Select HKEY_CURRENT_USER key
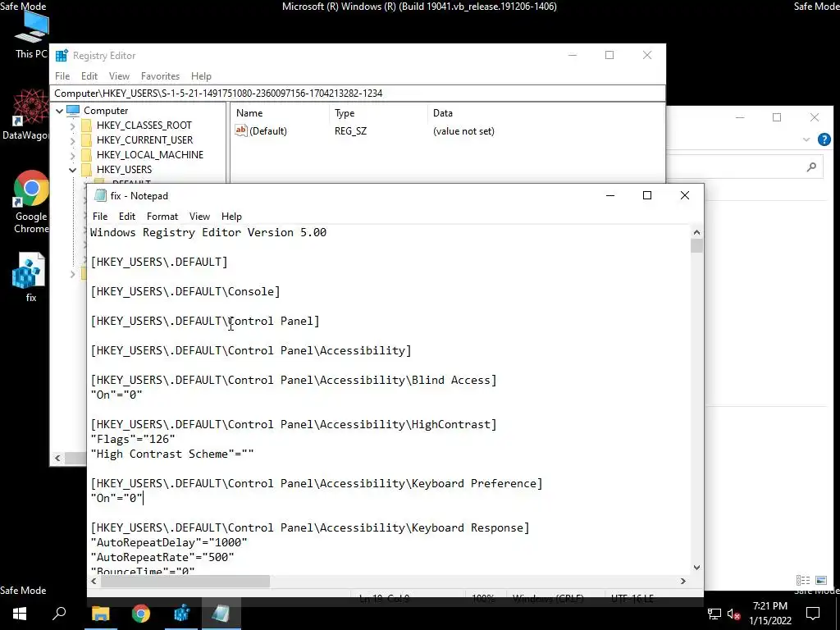The width and height of the screenshot is (840, 630). point(144,139)
